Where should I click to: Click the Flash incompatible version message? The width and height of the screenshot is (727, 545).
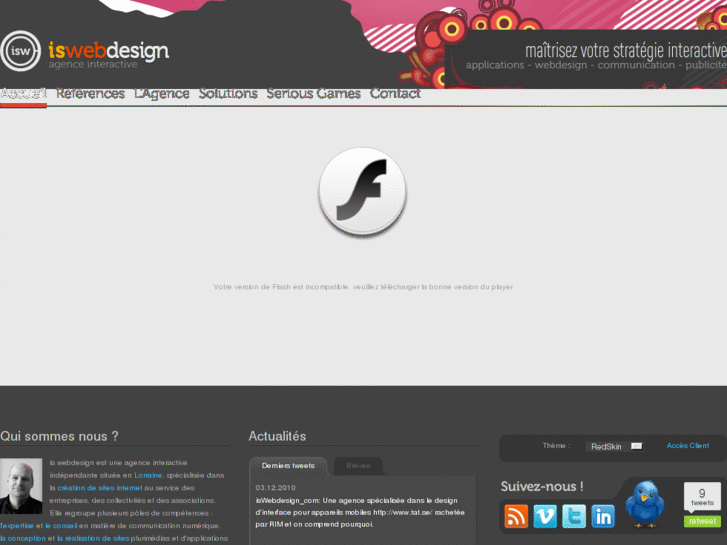coord(363,287)
